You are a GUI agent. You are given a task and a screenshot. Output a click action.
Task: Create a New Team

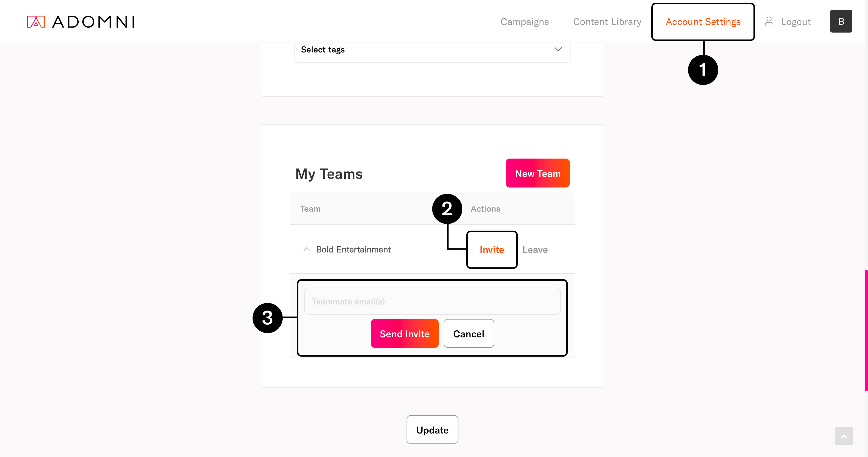(x=537, y=173)
